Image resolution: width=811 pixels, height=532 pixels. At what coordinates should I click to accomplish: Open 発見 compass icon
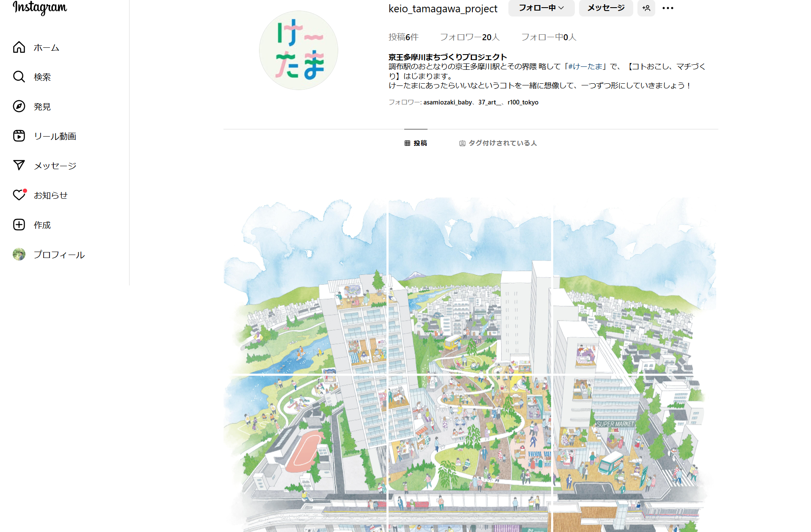tap(19, 107)
